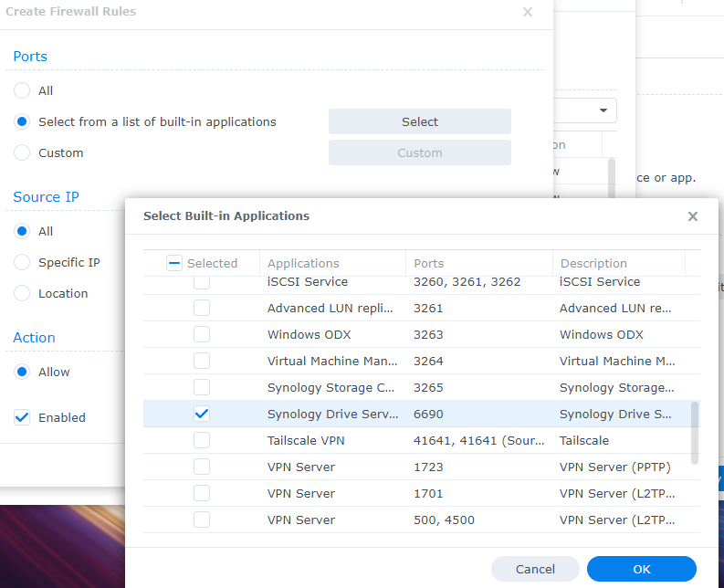The image size is (724, 588).
Task: Select the Allow action radio button
Action: (x=22, y=372)
